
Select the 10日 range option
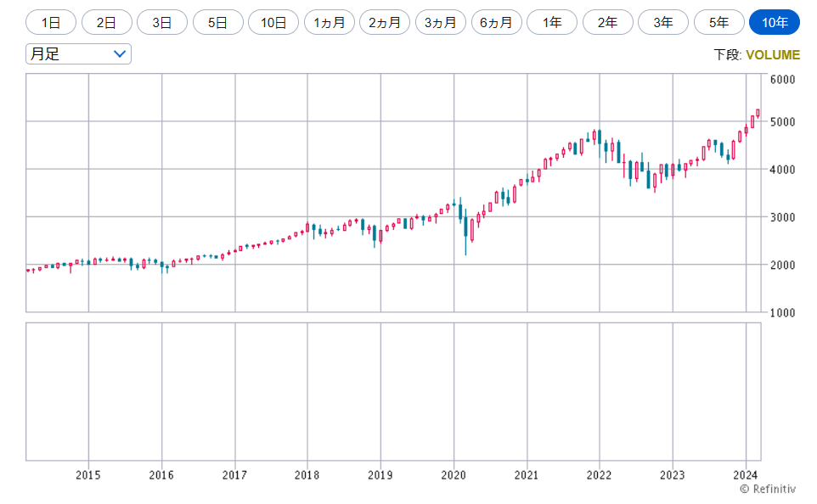point(273,22)
